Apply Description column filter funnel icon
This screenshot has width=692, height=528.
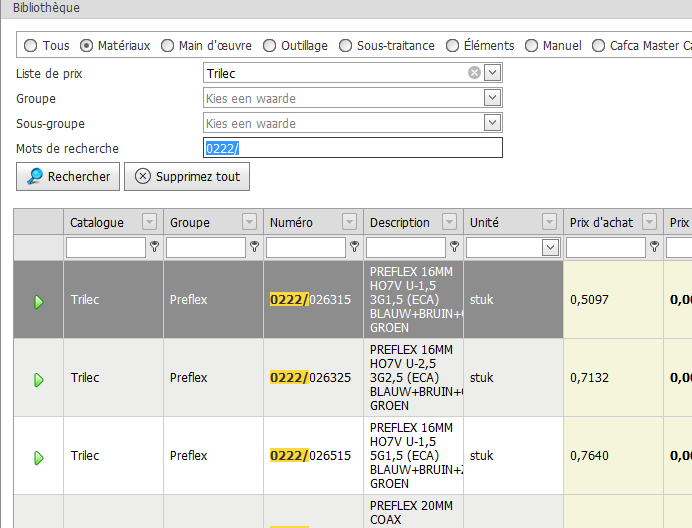coord(455,246)
